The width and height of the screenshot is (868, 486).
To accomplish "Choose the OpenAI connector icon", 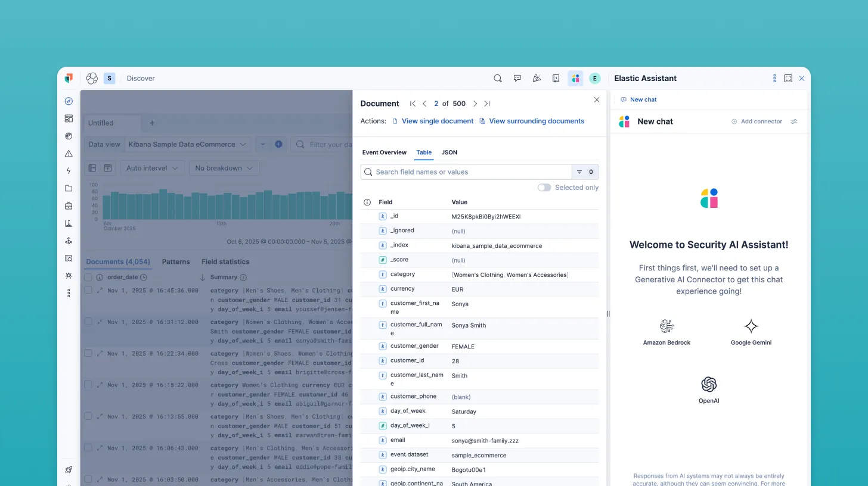I will pyautogui.click(x=709, y=384).
